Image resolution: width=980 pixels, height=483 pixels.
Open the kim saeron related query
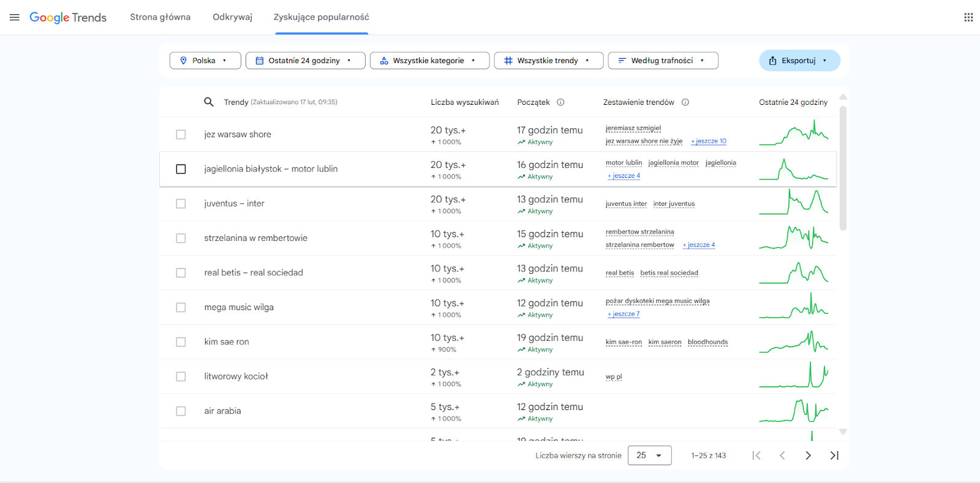[x=665, y=342]
